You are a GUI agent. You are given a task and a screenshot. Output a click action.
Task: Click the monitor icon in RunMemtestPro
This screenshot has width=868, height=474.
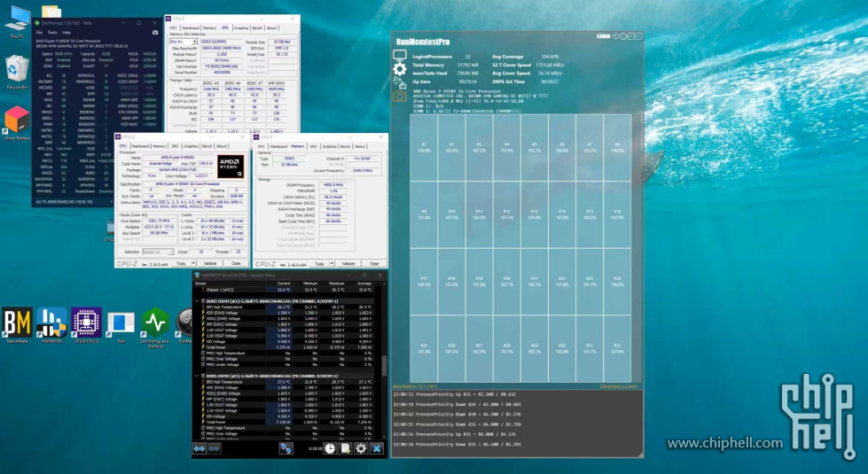pyautogui.click(x=399, y=55)
